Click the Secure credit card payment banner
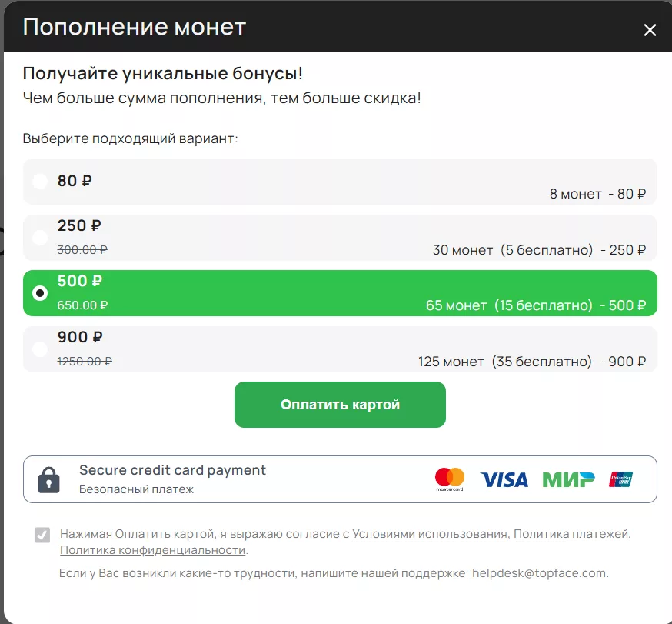 tap(340, 479)
